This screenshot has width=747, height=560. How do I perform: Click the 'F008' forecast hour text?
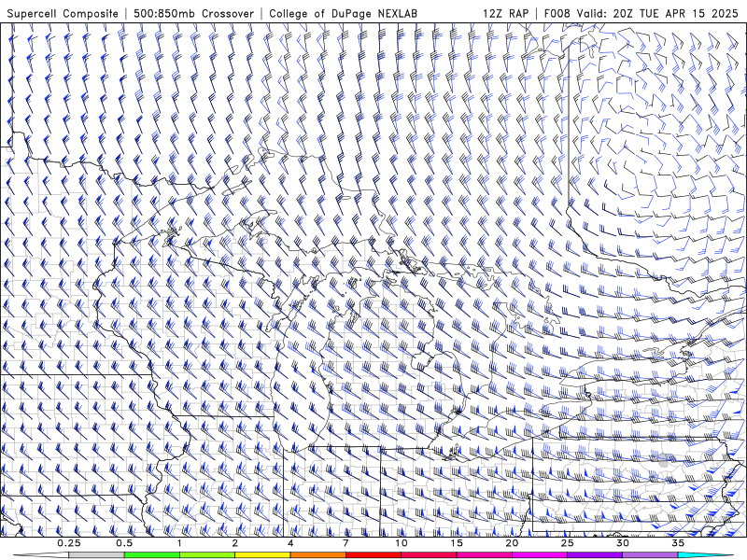(557, 13)
